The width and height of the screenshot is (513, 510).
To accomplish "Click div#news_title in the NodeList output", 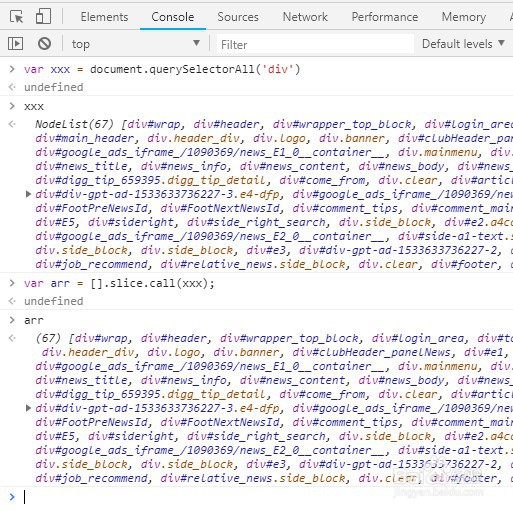I will pyautogui.click(x=81, y=166).
